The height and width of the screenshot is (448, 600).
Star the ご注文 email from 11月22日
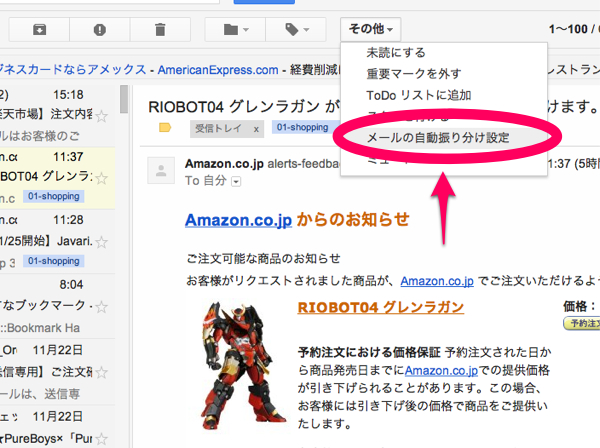102,372
